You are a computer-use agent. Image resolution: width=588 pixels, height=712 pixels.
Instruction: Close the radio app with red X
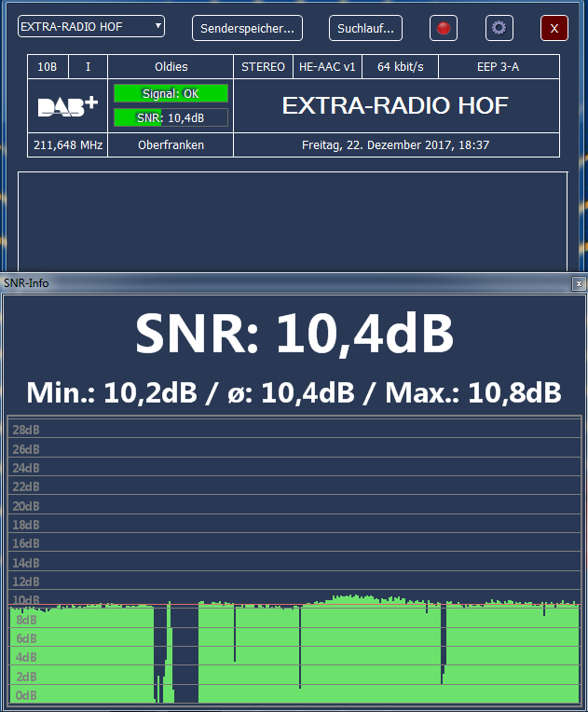pos(554,29)
